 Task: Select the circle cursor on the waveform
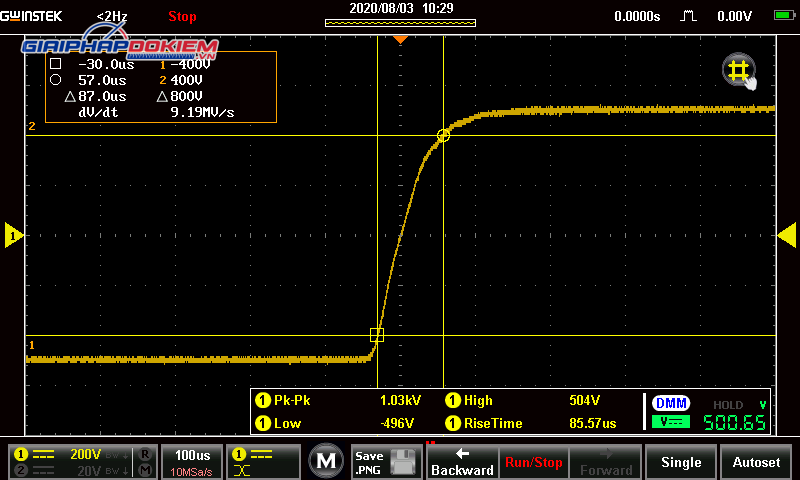pos(443,135)
